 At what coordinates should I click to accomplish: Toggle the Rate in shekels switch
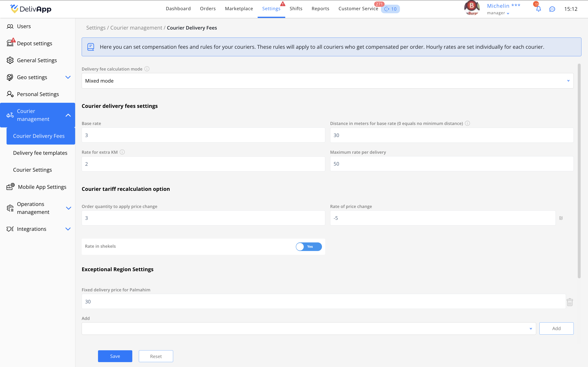308,247
